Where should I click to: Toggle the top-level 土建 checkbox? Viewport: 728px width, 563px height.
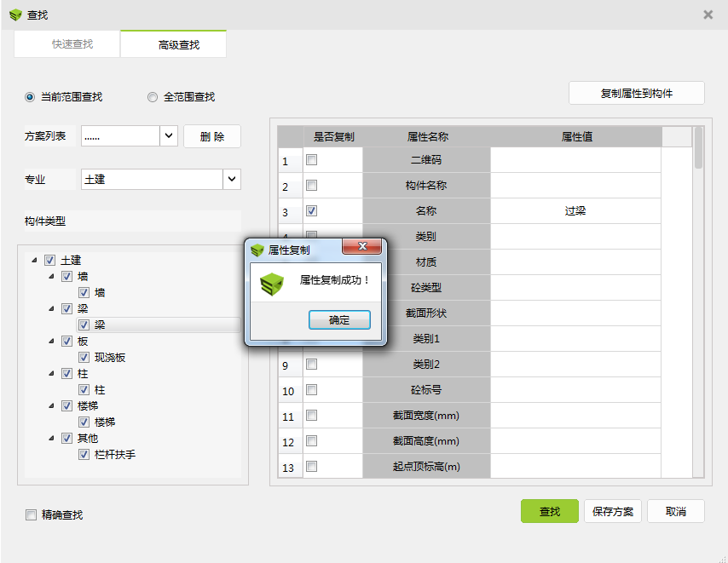click(x=49, y=260)
